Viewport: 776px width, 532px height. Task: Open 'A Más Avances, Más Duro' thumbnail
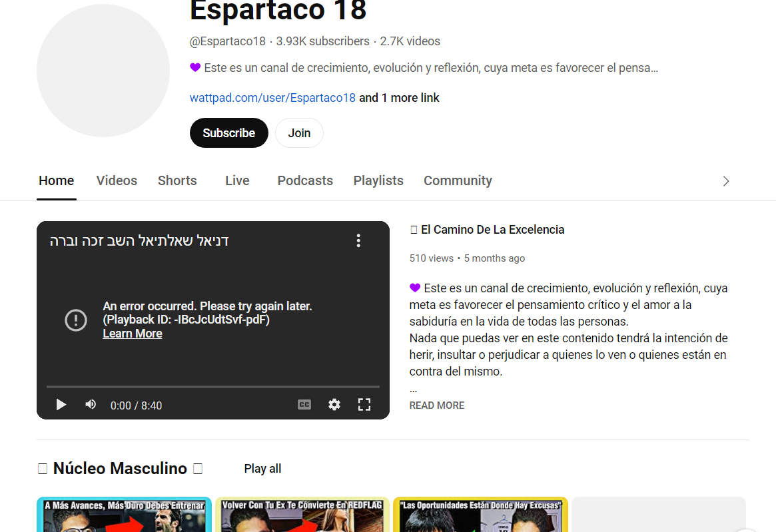coord(124,515)
